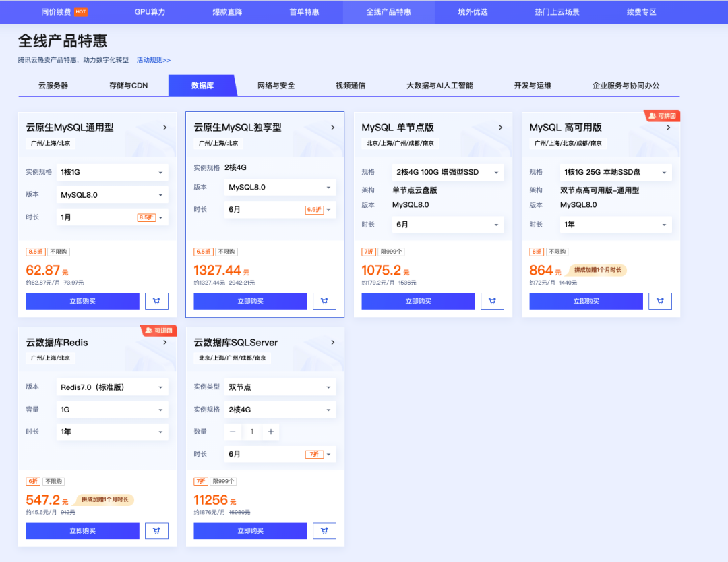728x562 pixels.
Task: Open 版本 dropdown on 云原生MySQL通用型
Action: pyautogui.click(x=113, y=195)
